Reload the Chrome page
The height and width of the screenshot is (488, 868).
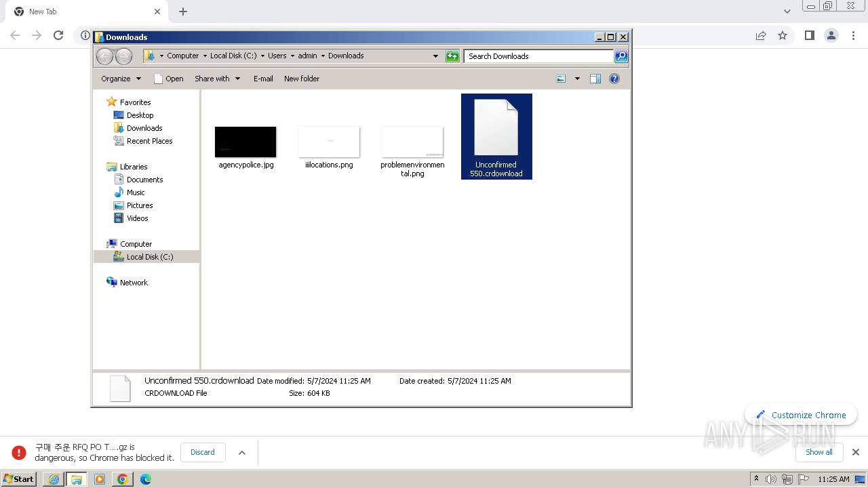(x=58, y=35)
